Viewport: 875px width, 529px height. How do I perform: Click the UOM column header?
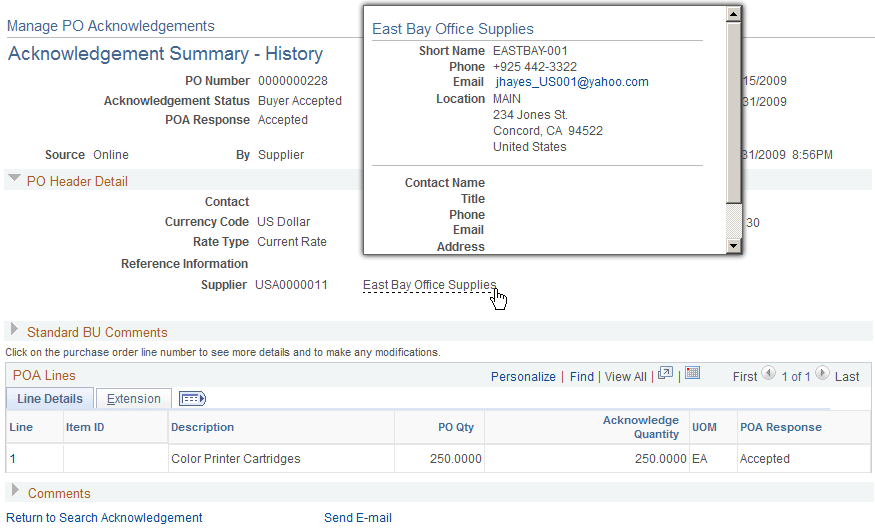(x=704, y=427)
